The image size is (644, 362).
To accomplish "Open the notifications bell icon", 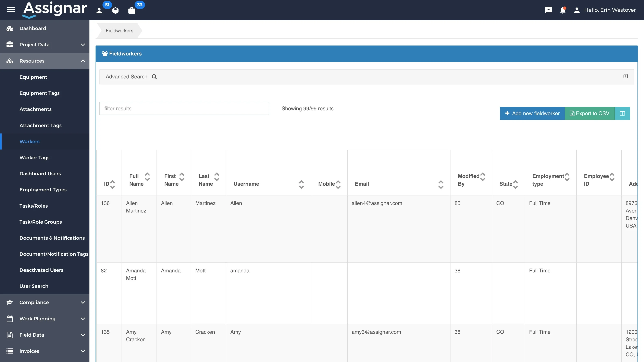I will point(562,10).
